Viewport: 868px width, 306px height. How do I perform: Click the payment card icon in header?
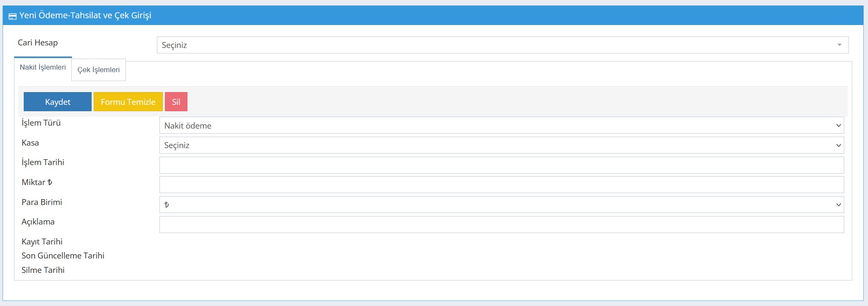point(13,16)
